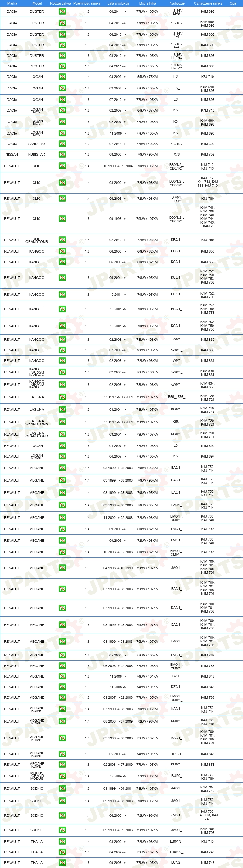
Task: Click the fuel icon for Laguna B56_, 556_
Action: [62, 397]
